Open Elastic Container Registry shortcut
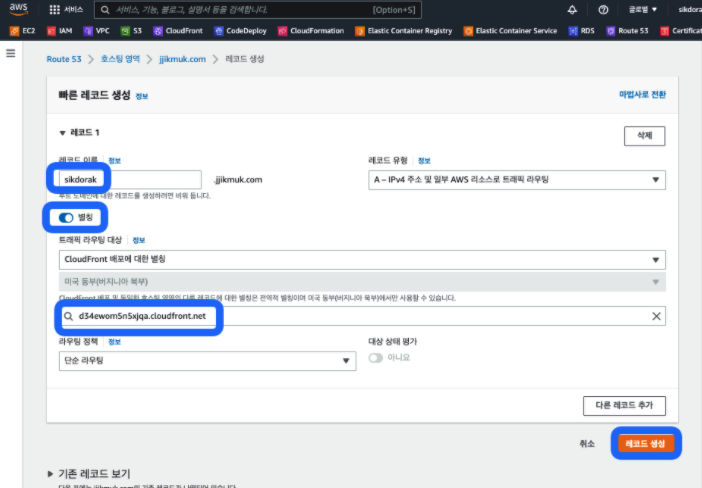 (x=404, y=31)
